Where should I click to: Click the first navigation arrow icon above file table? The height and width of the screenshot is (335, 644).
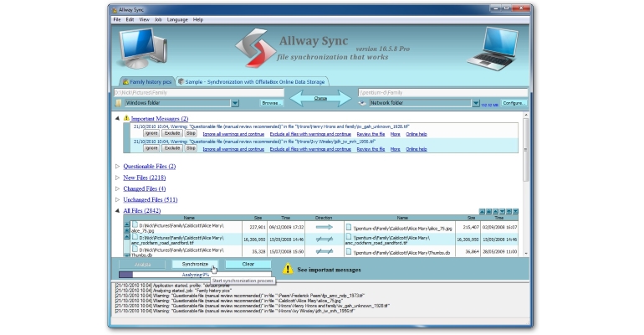pyautogui.click(x=483, y=211)
